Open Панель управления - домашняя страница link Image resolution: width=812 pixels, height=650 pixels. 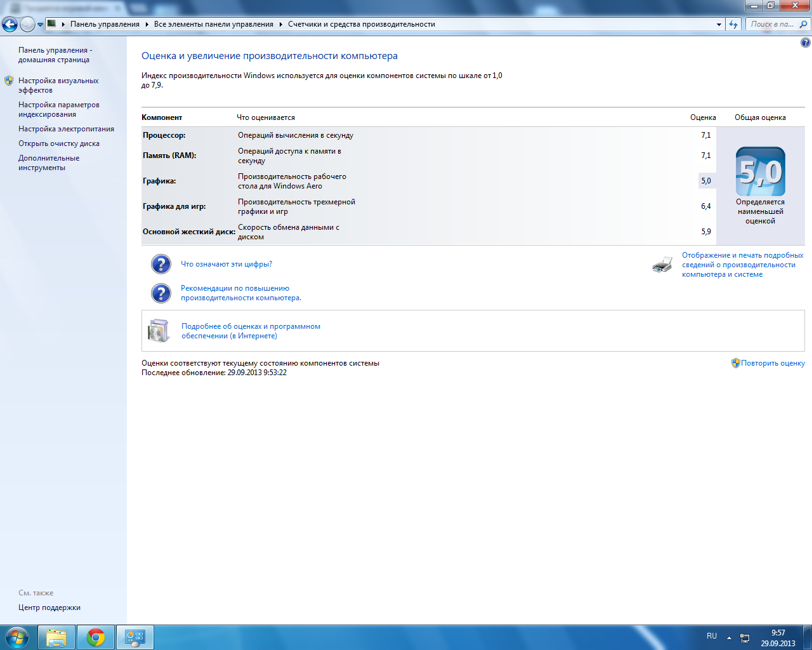[x=55, y=55]
